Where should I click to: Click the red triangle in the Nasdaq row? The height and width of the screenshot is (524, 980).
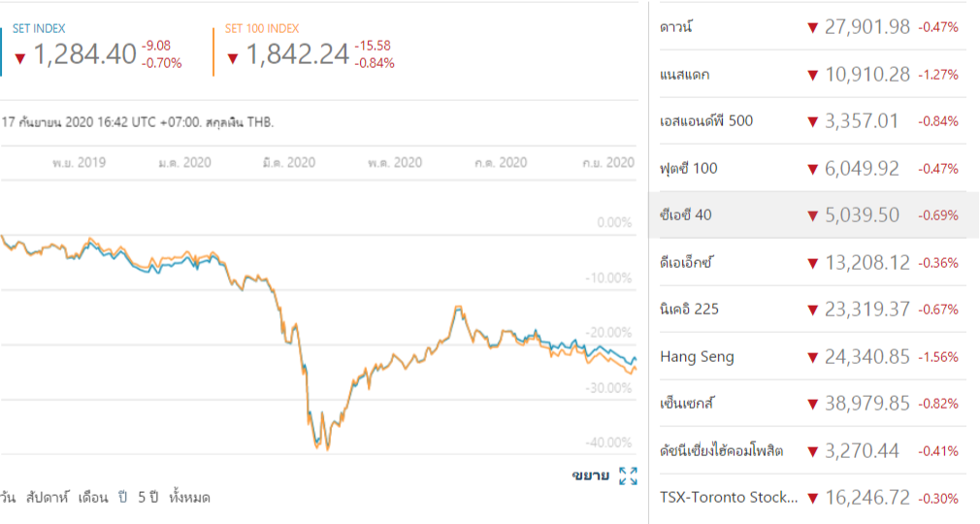(812, 75)
